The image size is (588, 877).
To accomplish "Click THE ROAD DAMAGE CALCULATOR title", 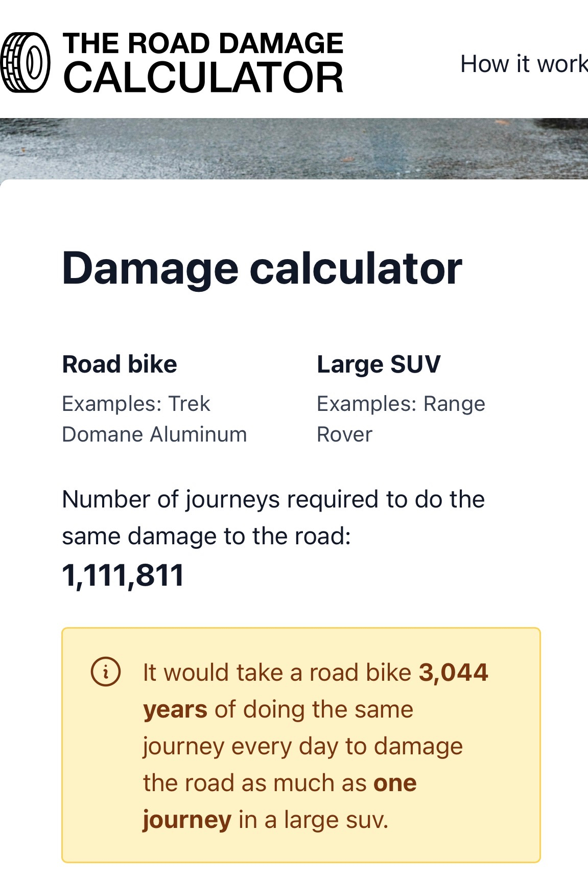I will 203,44.
